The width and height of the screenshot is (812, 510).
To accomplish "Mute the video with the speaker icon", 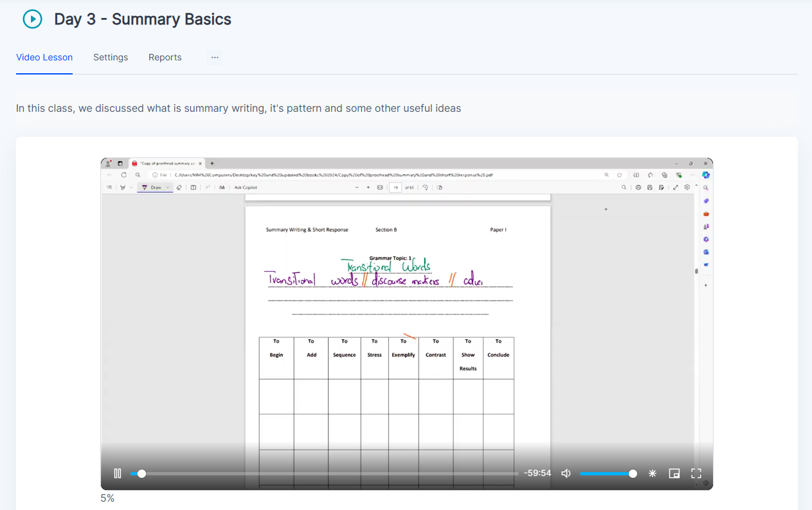I will click(x=566, y=473).
